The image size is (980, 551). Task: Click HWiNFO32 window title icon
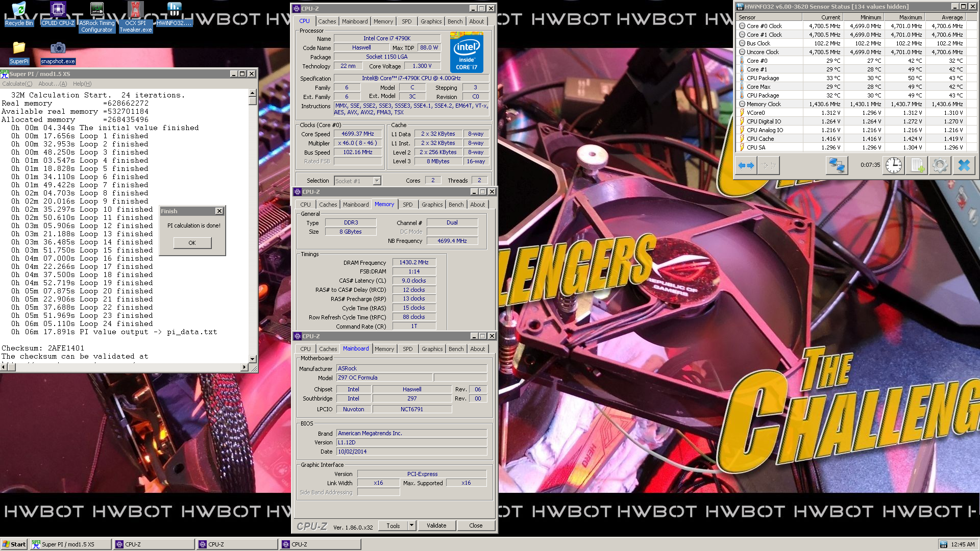click(740, 7)
